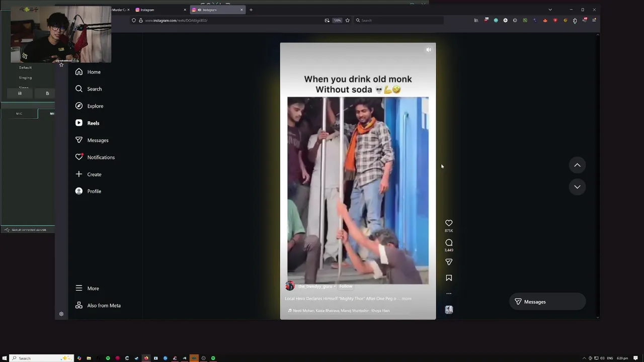The width and height of the screenshot is (644, 362).
Task: Open the Reels section
Action: tap(88, 123)
